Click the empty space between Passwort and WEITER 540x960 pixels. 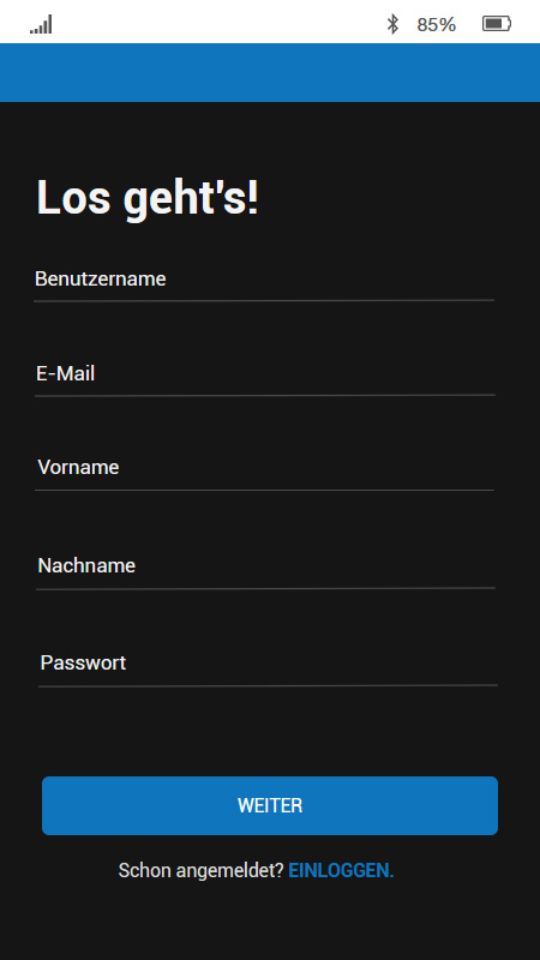[x=270, y=732]
